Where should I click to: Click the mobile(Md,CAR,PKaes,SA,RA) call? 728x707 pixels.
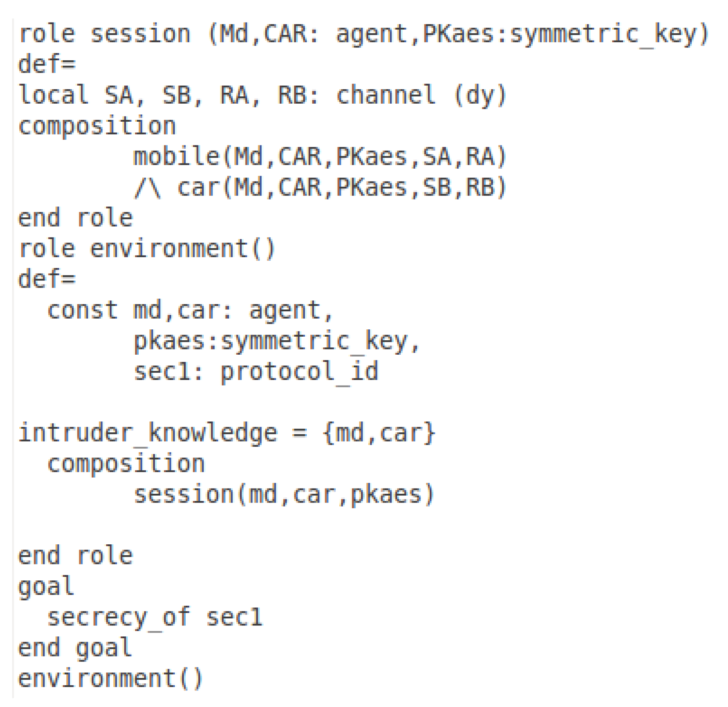tap(320, 157)
